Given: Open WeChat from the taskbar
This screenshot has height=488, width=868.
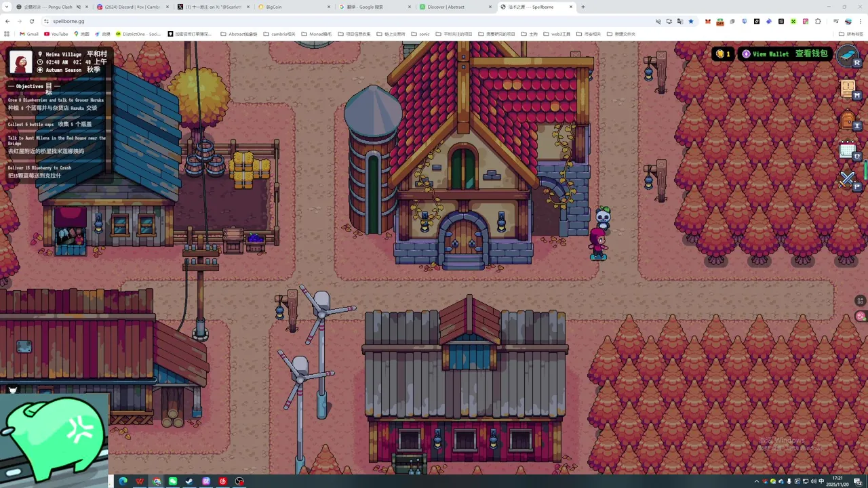Looking at the screenshot, I should click(x=173, y=481).
